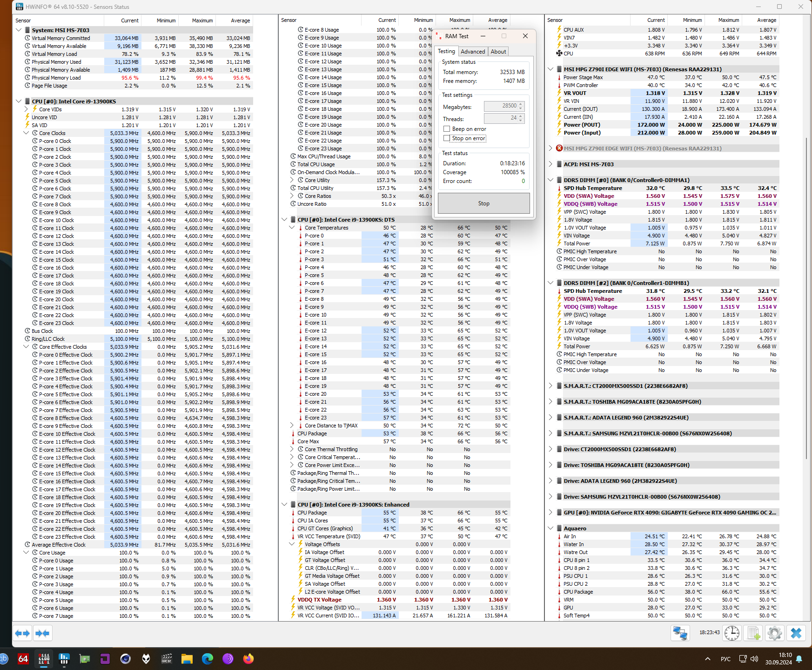Open the notifications bell icon
This screenshot has height=670, width=812.
(x=799, y=659)
